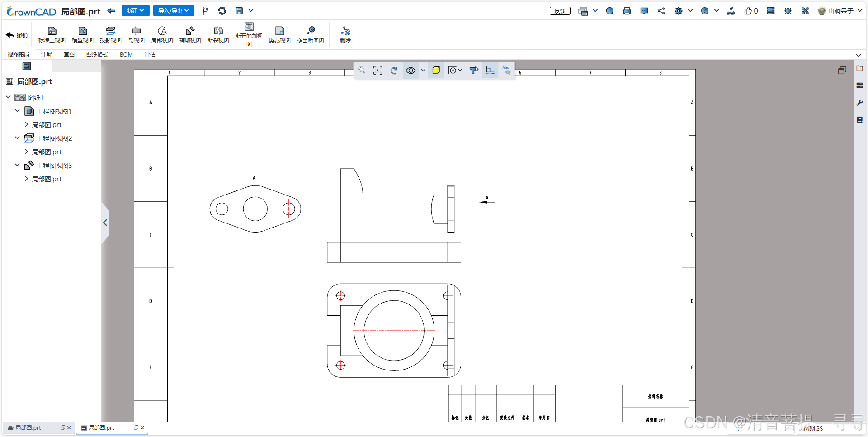Expand the ribbon collapse chevron under the toolbar
Viewport: 868px width, 437px height.
[859, 55]
